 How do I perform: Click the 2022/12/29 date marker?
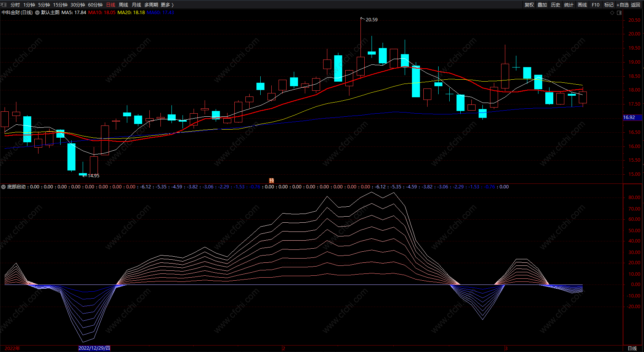[94, 348]
